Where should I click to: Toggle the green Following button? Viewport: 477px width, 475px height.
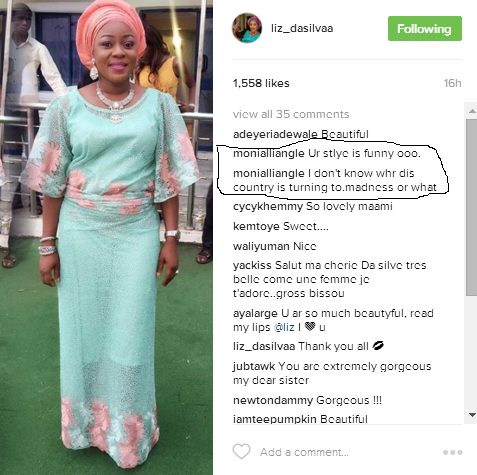(x=425, y=29)
